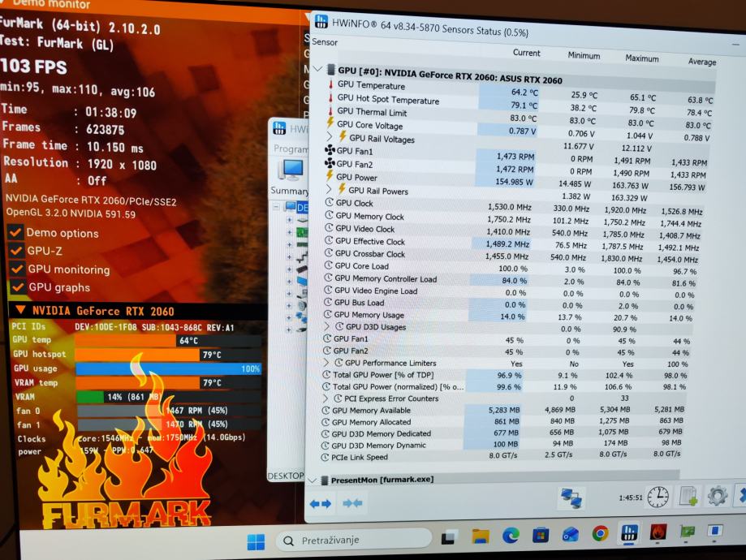Click lightning bolt icon beside GPU Core Voltage

point(330,123)
